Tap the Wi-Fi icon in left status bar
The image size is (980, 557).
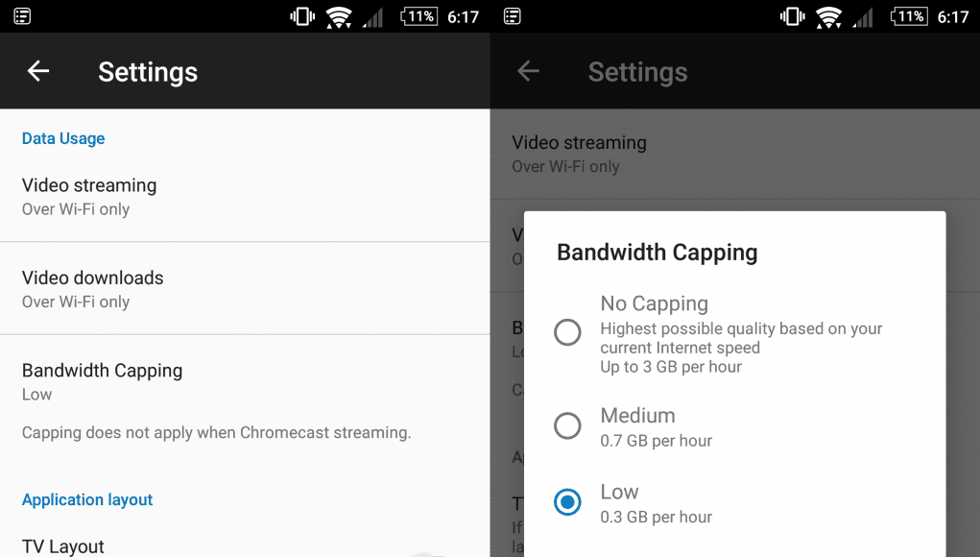(339, 17)
